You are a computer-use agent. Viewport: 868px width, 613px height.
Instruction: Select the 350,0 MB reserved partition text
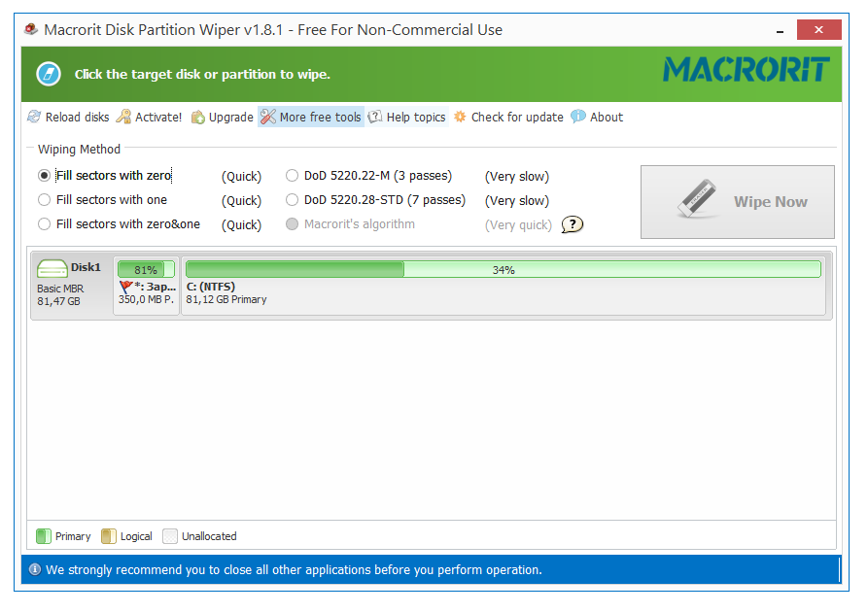(146, 299)
